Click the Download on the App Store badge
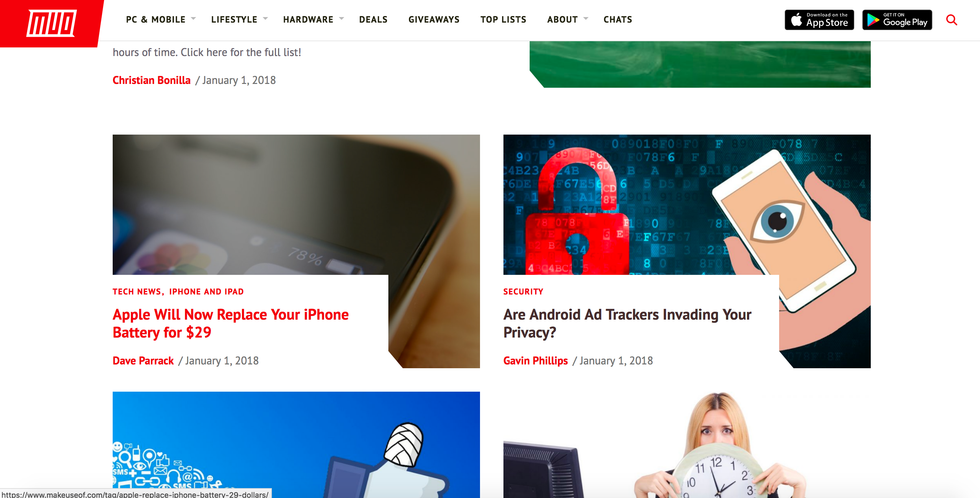This screenshot has height=498, width=980. (x=819, y=20)
